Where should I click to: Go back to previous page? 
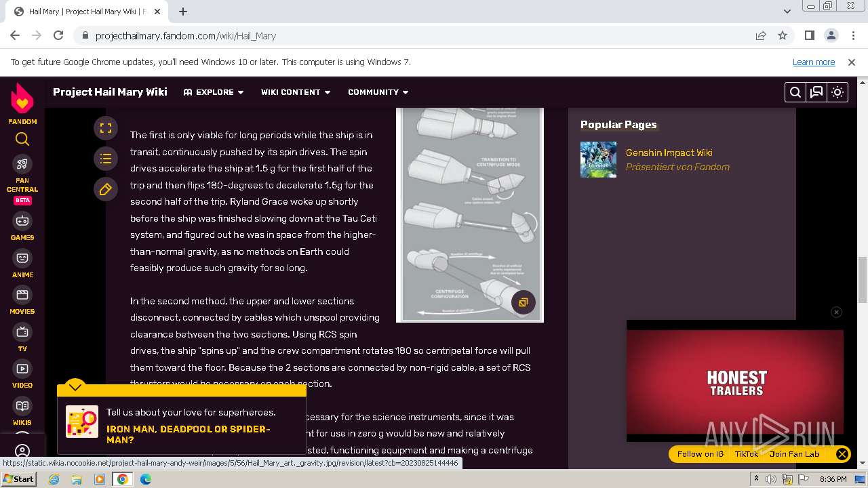coord(15,35)
